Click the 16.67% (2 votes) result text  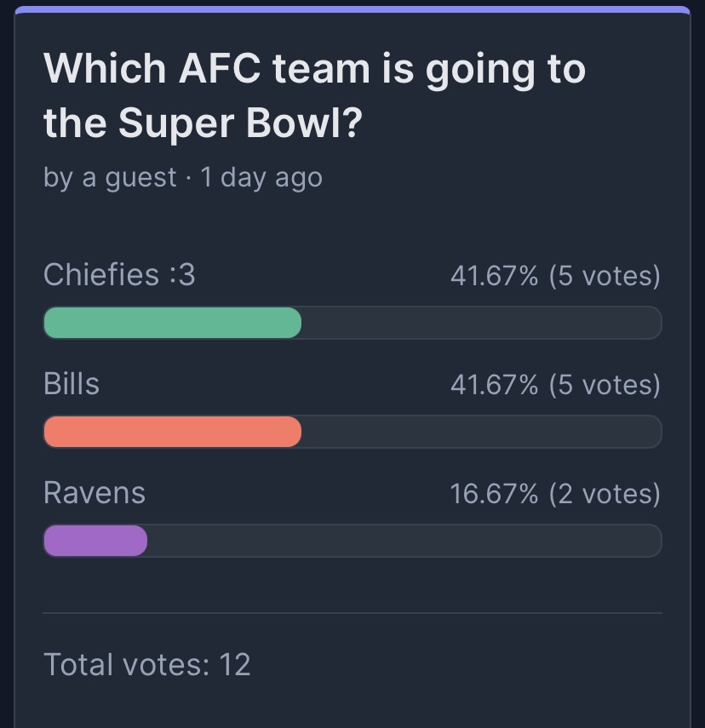click(555, 494)
